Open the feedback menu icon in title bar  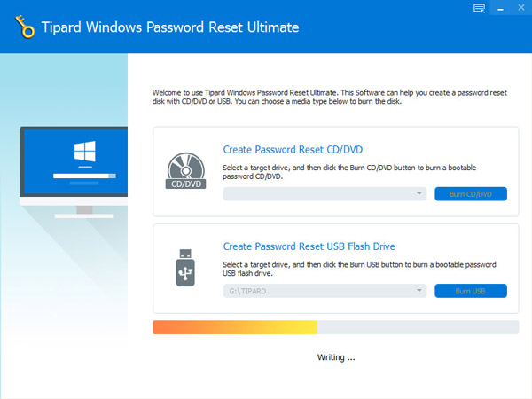(479, 8)
